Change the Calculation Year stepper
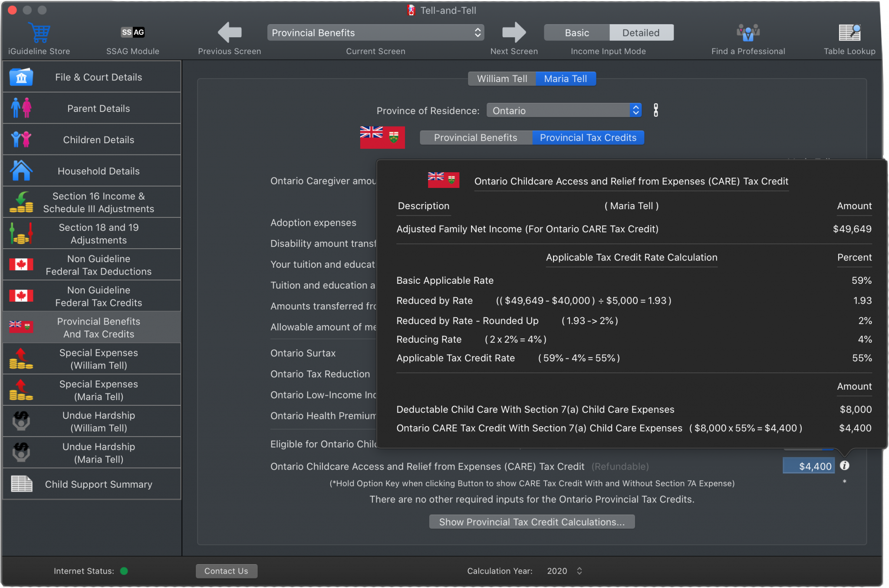 579,571
